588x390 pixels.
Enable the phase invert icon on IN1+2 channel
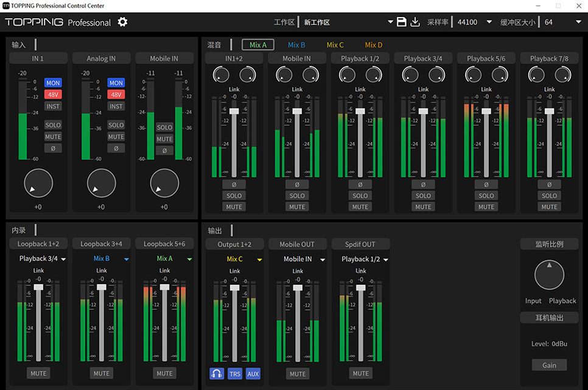234,184
